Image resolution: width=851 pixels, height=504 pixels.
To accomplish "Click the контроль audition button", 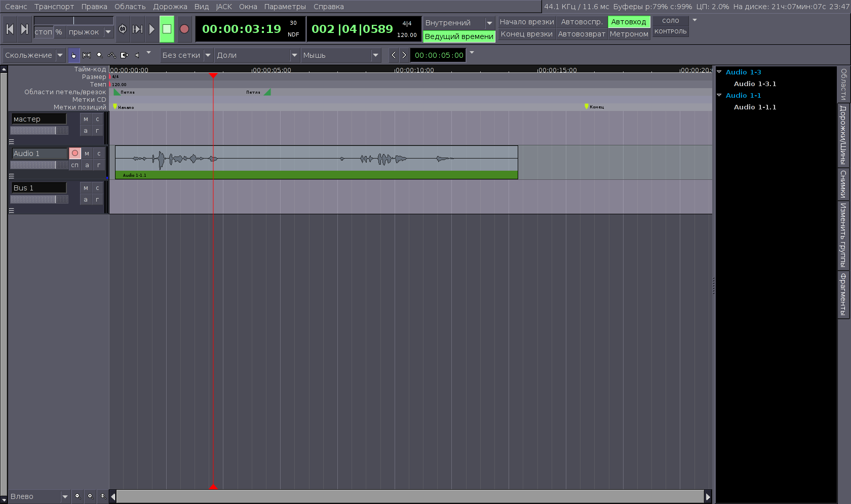I will (670, 31).
